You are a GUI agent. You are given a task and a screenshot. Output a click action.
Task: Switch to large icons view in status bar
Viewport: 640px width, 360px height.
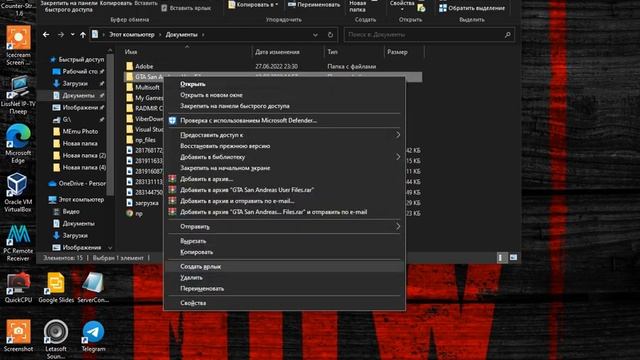pyautogui.click(x=513, y=258)
